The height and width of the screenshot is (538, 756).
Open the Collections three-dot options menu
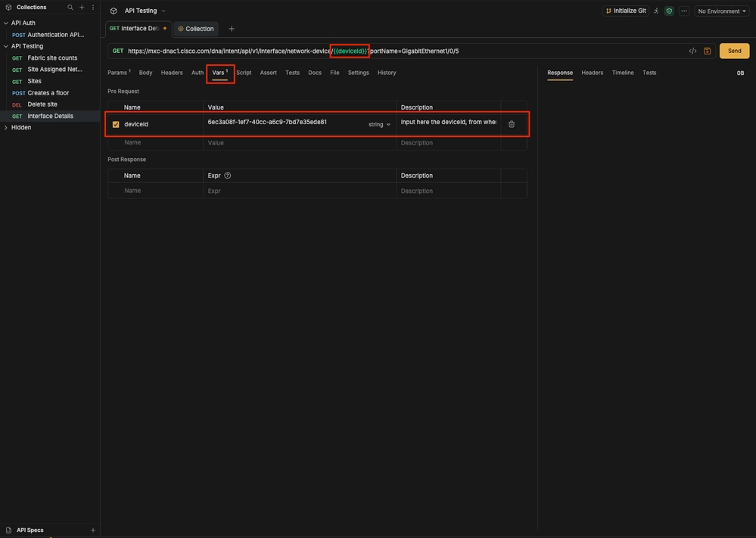click(x=93, y=8)
